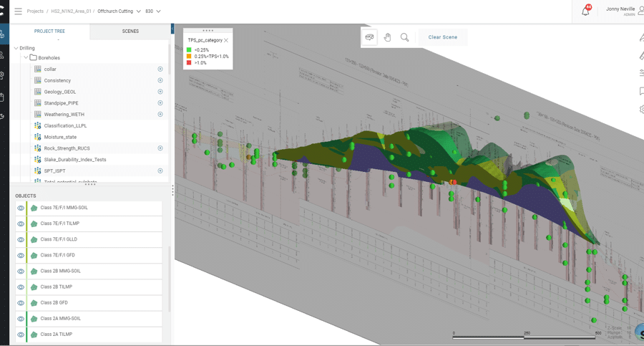Select the Project Tree tab

coord(49,32)
